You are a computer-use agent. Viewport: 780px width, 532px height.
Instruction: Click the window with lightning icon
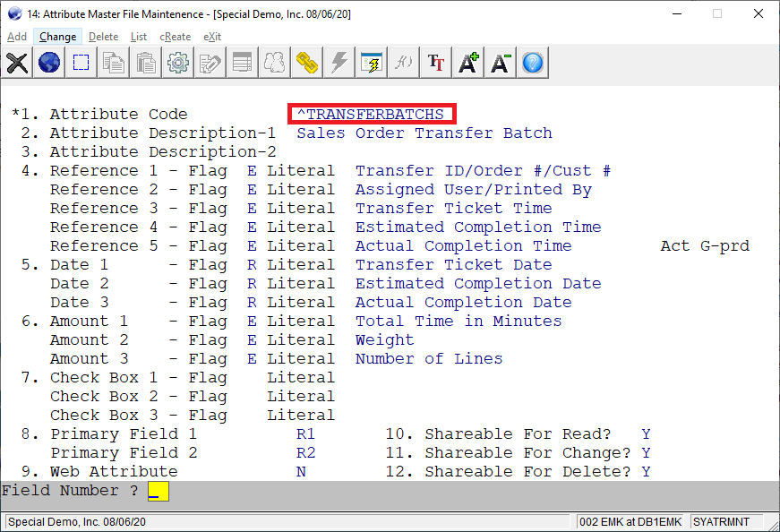coord(371,63)
